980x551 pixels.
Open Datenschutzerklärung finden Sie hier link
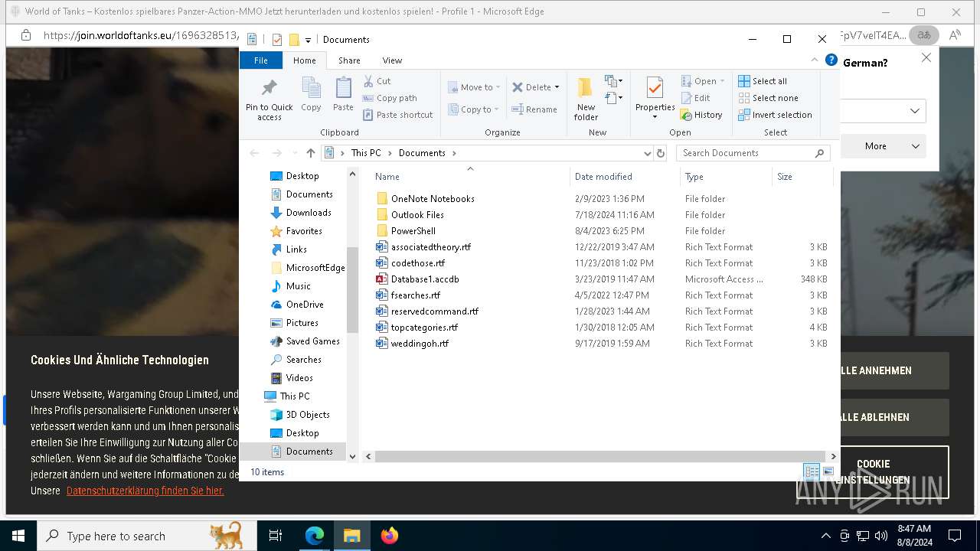pyautogui.click(x=145, y=491)
